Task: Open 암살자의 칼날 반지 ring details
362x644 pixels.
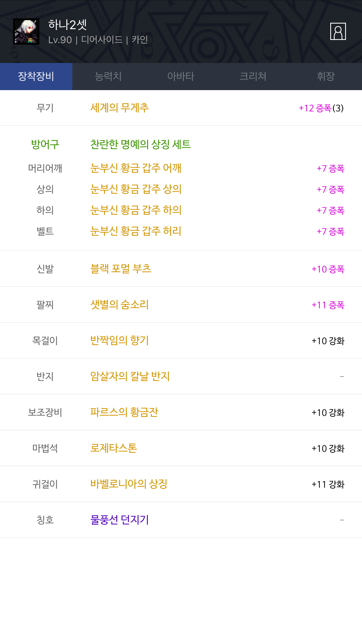Action: (x=130, y=377)
